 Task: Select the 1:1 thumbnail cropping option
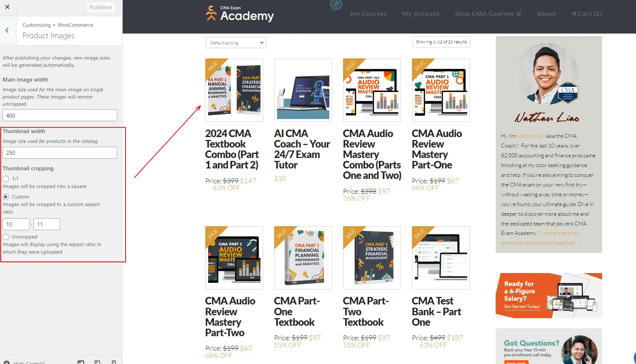click(6, 179)
